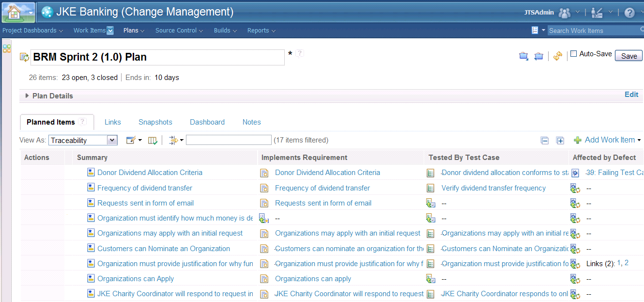This screenshot has height=302, width=644.
Task: Switch to the Links tab
Action: click(113, 122)
